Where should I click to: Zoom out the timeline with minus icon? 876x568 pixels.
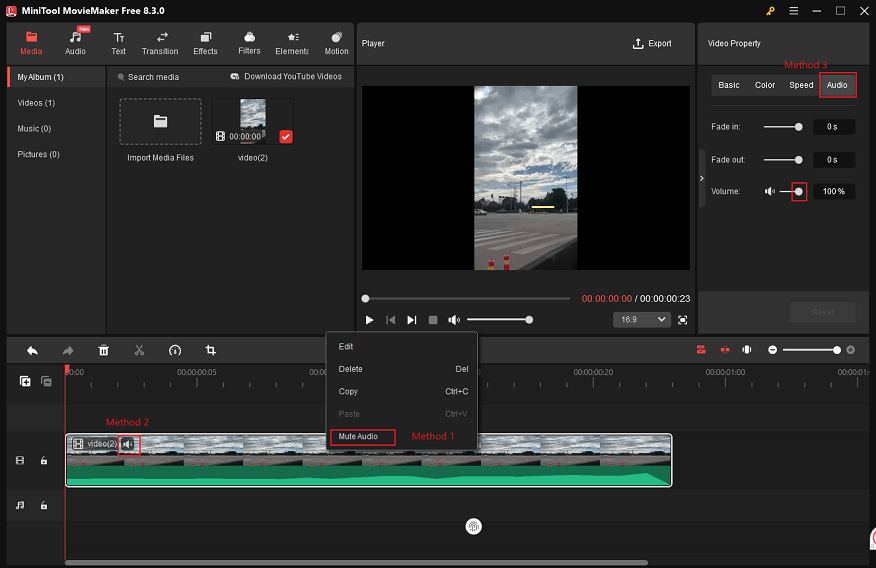pyautogui.click(x=773, y=350)
